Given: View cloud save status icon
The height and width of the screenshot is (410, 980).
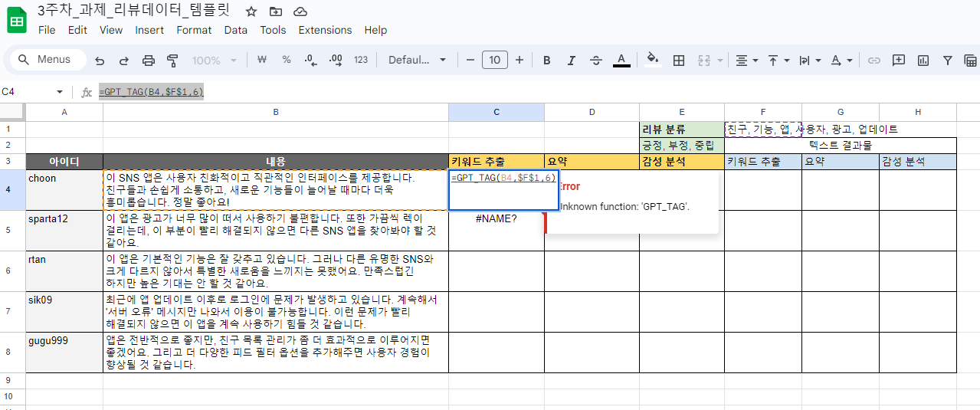Looking at the screenshot, I should [x=300, y=11].
